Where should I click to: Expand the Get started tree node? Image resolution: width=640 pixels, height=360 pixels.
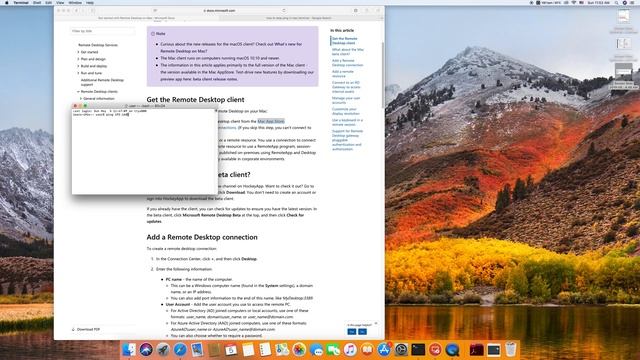click(78, 52)
